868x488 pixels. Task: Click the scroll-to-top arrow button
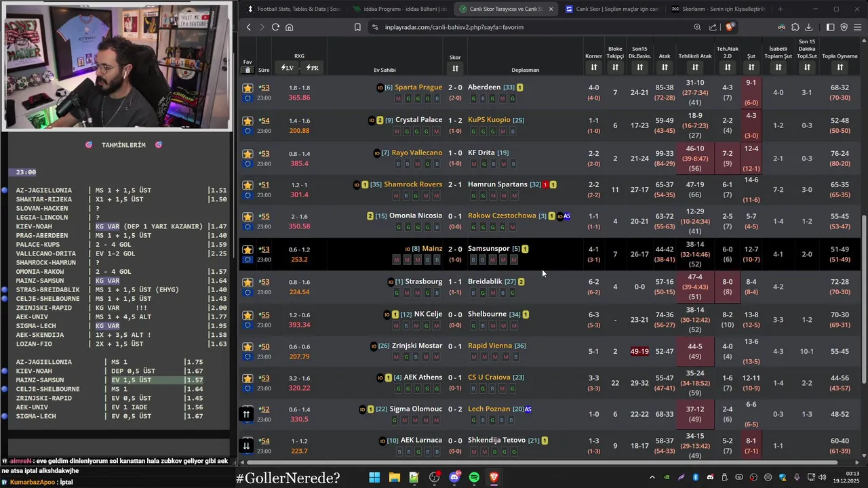246,414
